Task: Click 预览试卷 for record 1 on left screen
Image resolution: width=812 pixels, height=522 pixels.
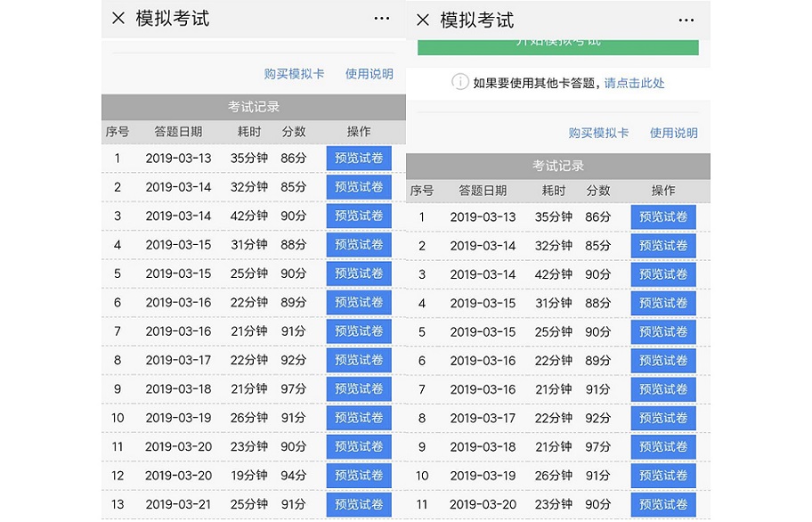Action: pyautogui.click(x=359, y=159)
